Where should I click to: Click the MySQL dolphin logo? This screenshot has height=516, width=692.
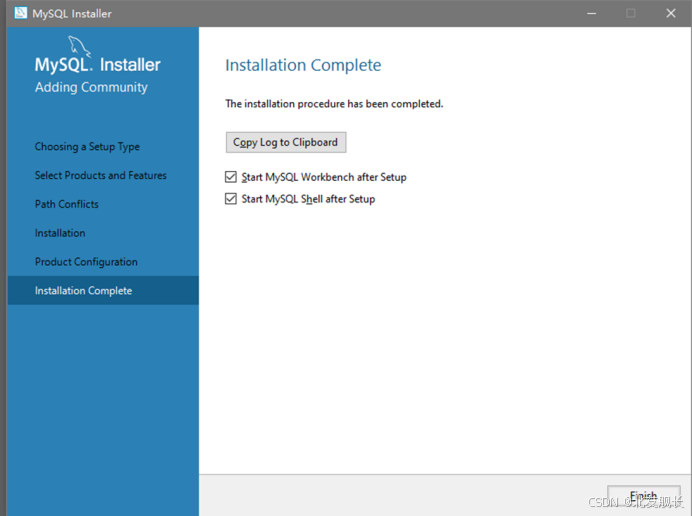pos(79,46)
